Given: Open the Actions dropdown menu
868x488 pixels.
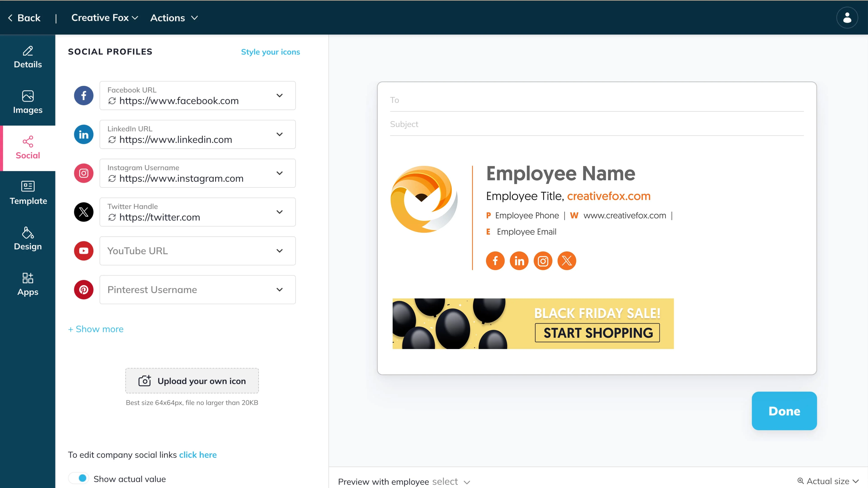Looking at the screenshot, I should [x=174, y=18].
